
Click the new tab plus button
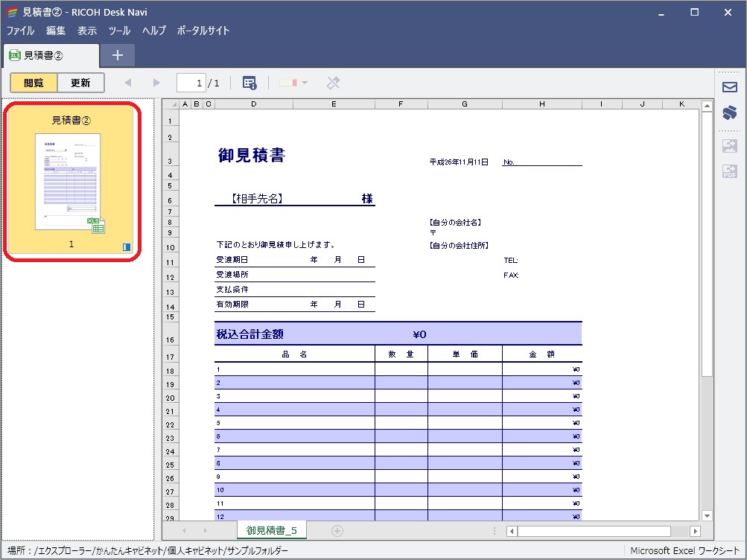[x=116, y=55]
